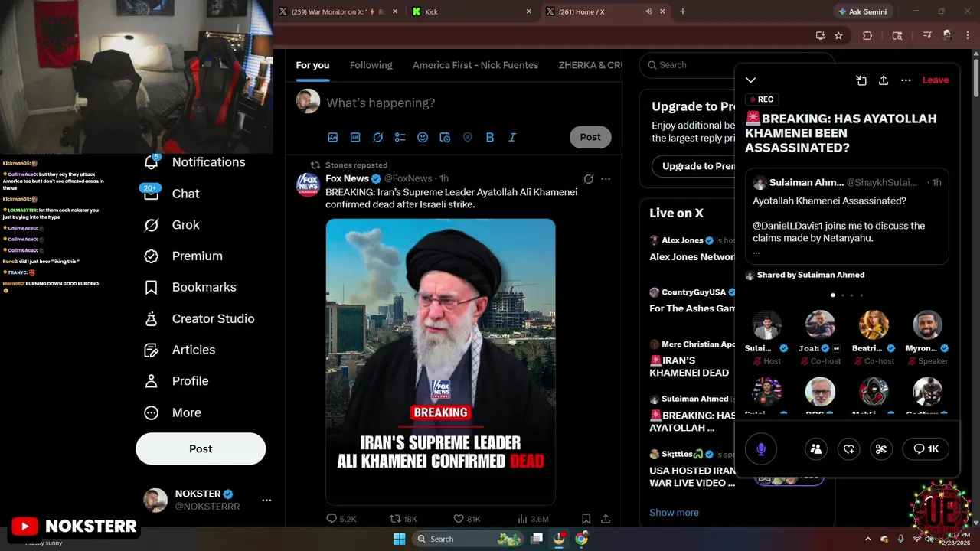
Task: Open Space comments showing 1K
Action: coord(926,449)
